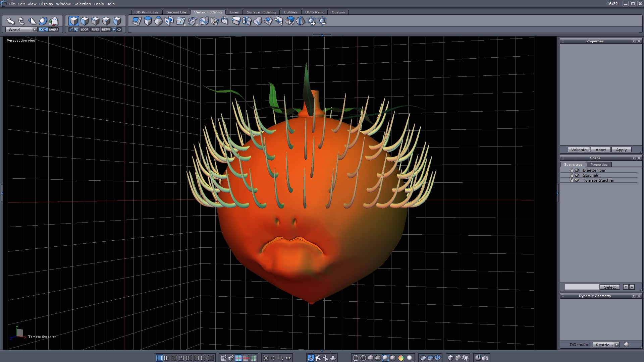Click the four-view layout icon
Viewport: 644px width, 362px height.
coord(167,358)
